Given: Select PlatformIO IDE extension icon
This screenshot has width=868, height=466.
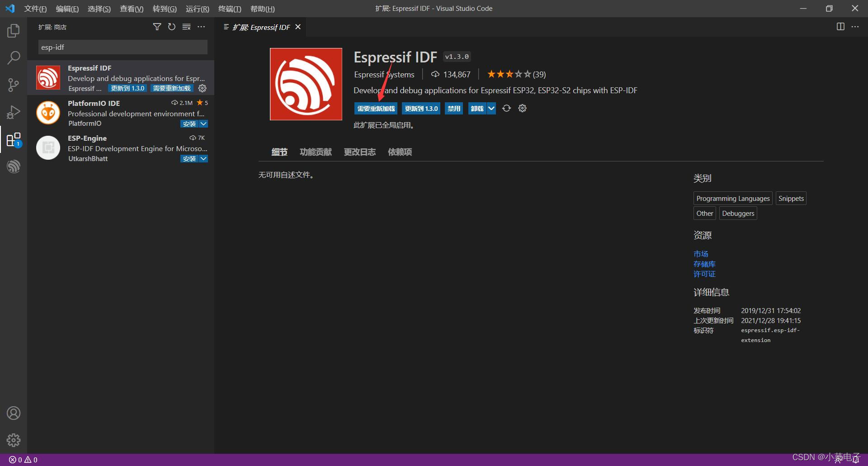Looking at the screenshot, I should pos(48,113).
